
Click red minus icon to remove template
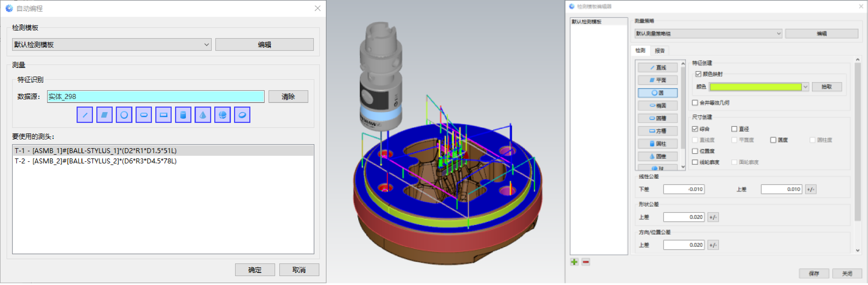(x=586, y=262)
